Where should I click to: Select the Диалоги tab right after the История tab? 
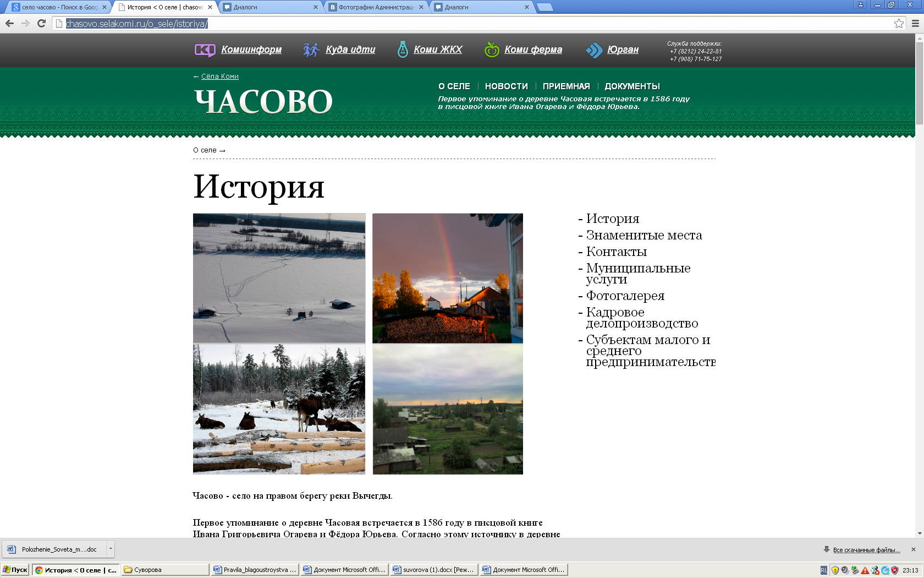[x=271, y=7]
